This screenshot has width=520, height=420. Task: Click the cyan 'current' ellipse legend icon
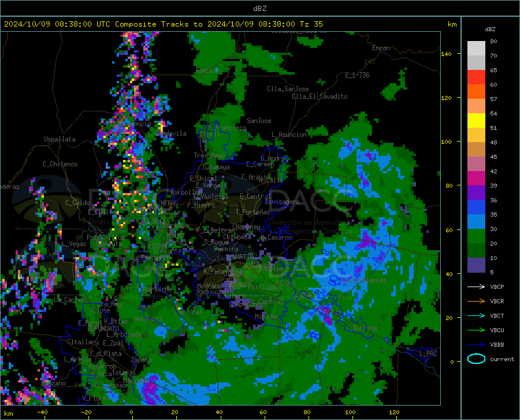tap(476, 359)
